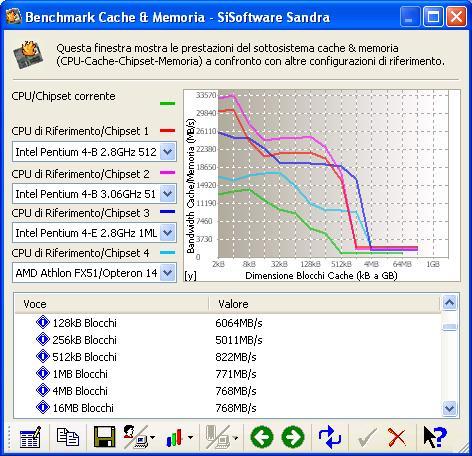Click info icon beside 512kB Blocchi
The image size is (472, 456).
pos(43,356)
